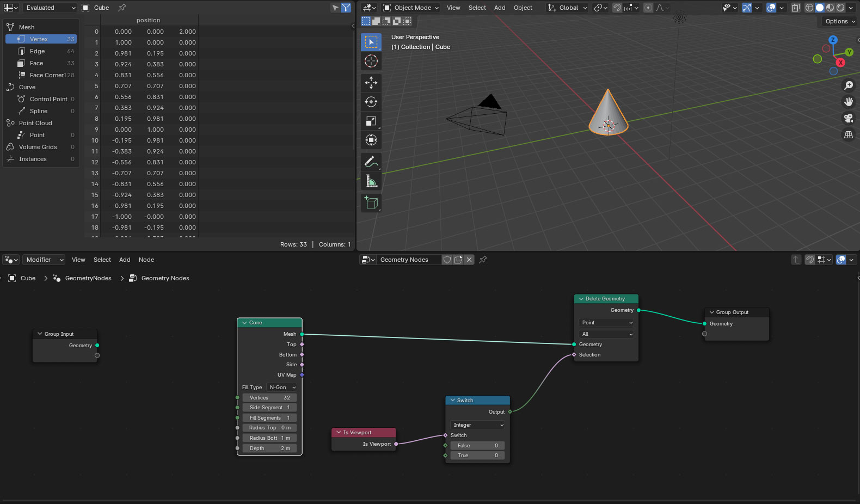The height and width of the screenshot is (504, 860).
Task: Collapse the Switch node with its chevron
Action: 452,400
